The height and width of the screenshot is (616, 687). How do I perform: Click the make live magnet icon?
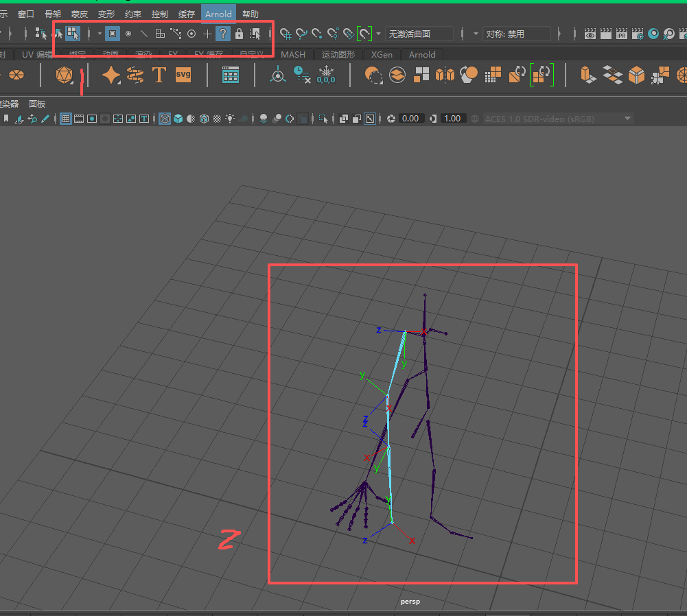coord(364,34)
